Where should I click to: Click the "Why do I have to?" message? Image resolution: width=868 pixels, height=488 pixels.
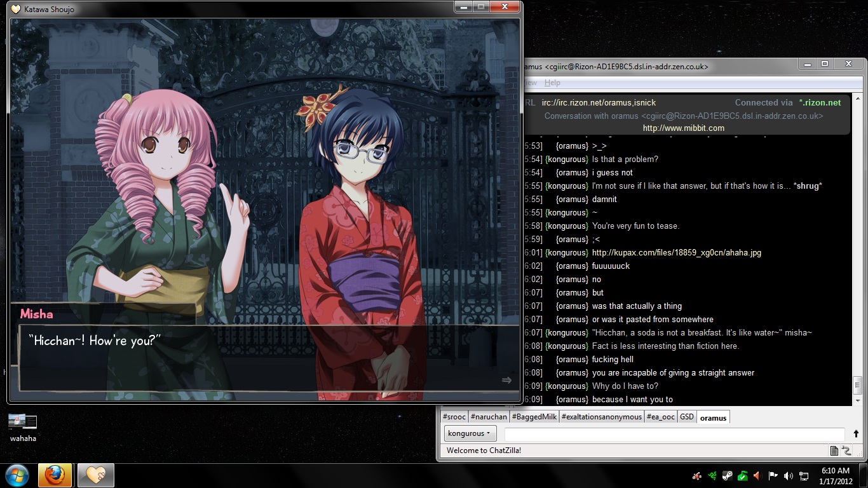pyautogui.click(x=625, y=386)
